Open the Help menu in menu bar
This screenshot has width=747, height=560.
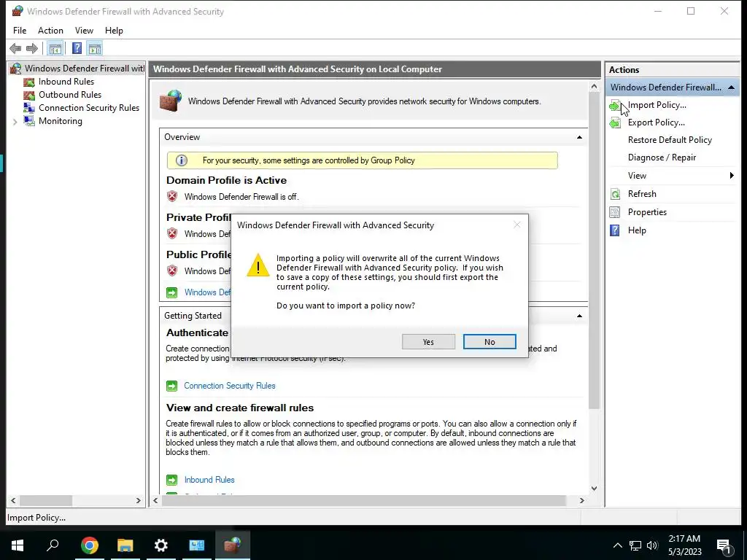tap(114, 31)
